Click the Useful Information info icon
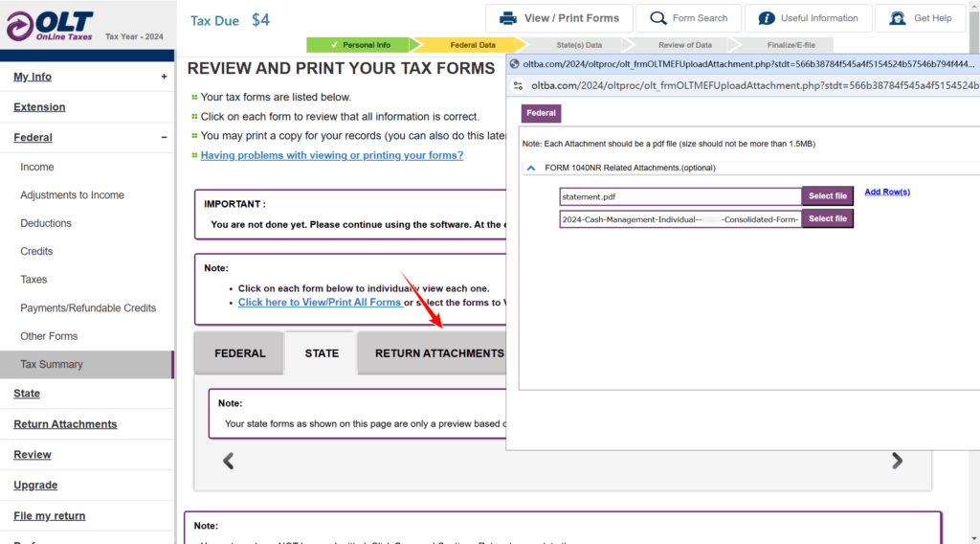 tap(767, 19)
